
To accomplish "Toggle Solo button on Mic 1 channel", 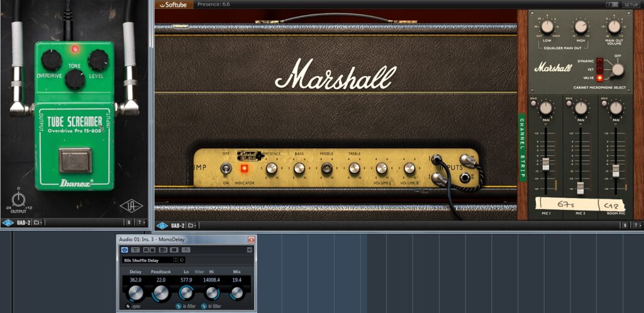I will (533, 103).
